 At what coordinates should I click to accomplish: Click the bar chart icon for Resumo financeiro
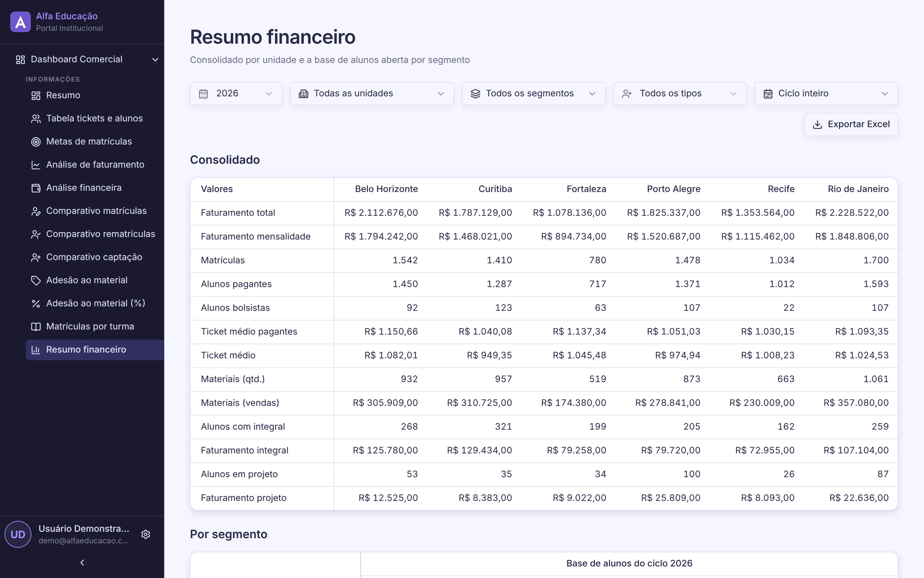[x=36, y=350]
